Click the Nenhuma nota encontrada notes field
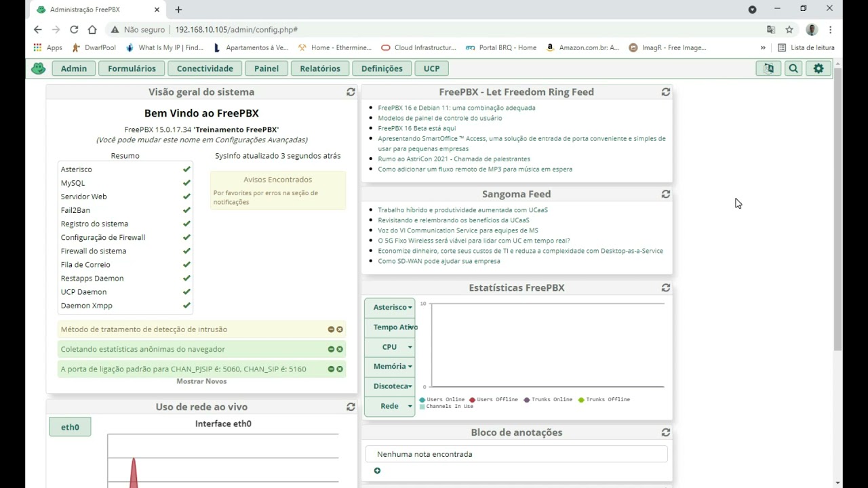 coord(517,454)
